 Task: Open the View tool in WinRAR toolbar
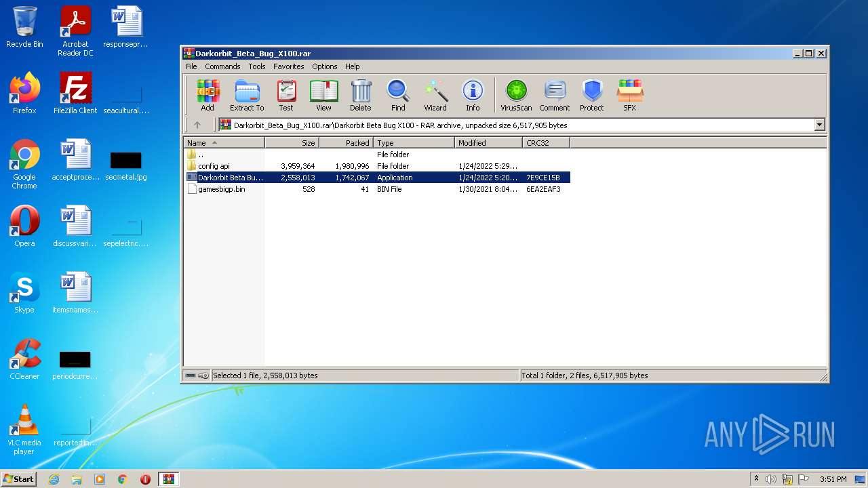click(x=323, y=95)
